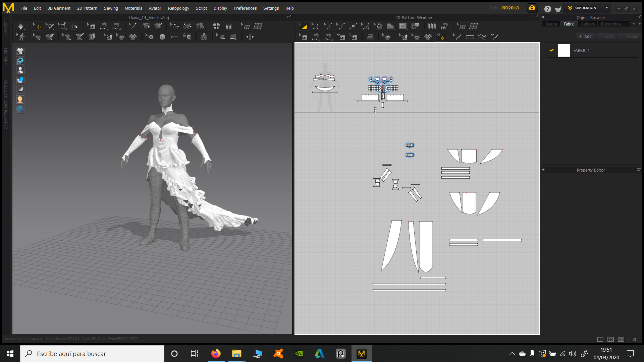Open the SIMULATION mode dropdown arrow
This screenshot has width=644, height=362.
pyautogui.click(x=607, y=8)
